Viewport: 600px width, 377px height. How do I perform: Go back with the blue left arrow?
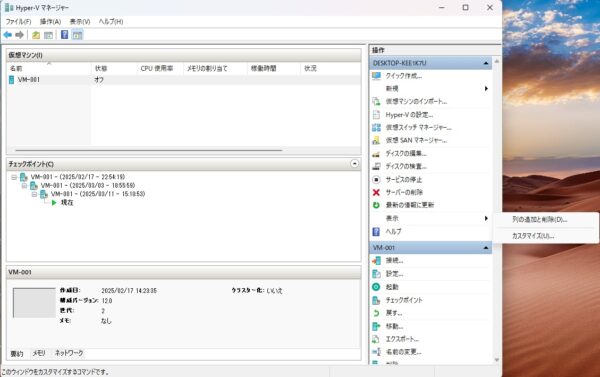[8, 35]
